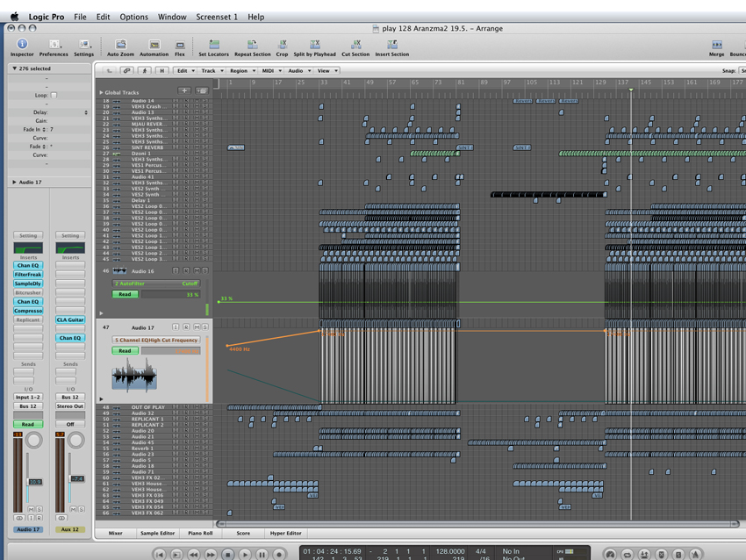Collapse the 276 selected region parameters

click(14, 68)
